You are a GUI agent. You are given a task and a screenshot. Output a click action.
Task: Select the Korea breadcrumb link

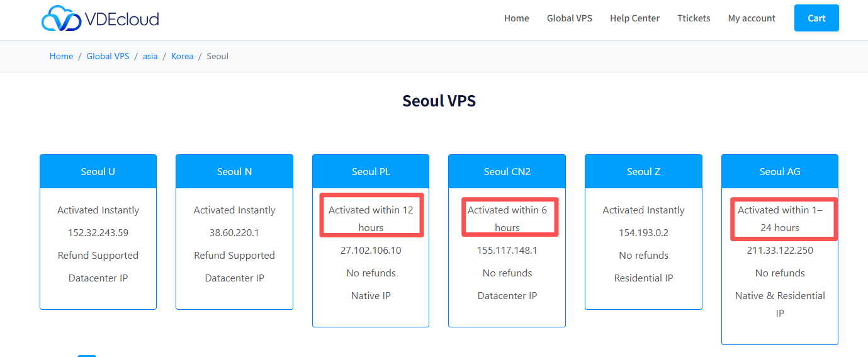182,56
